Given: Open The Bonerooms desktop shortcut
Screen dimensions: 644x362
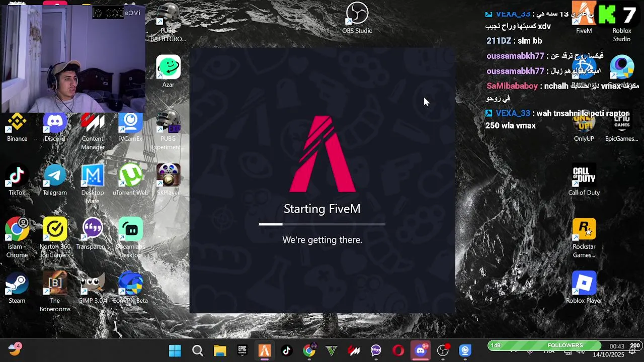Looking at the screenshot, I should click(x=55, y=293).
